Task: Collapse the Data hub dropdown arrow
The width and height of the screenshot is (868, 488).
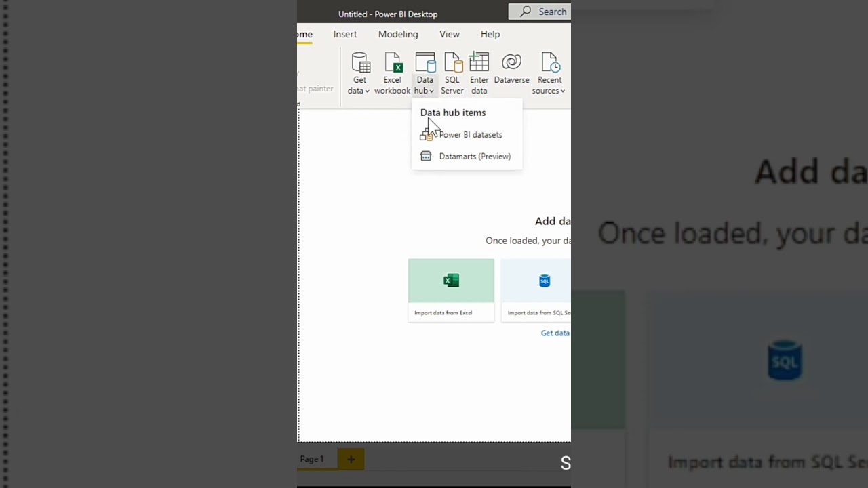Action: pyautogui.click(x=431, y=91)
